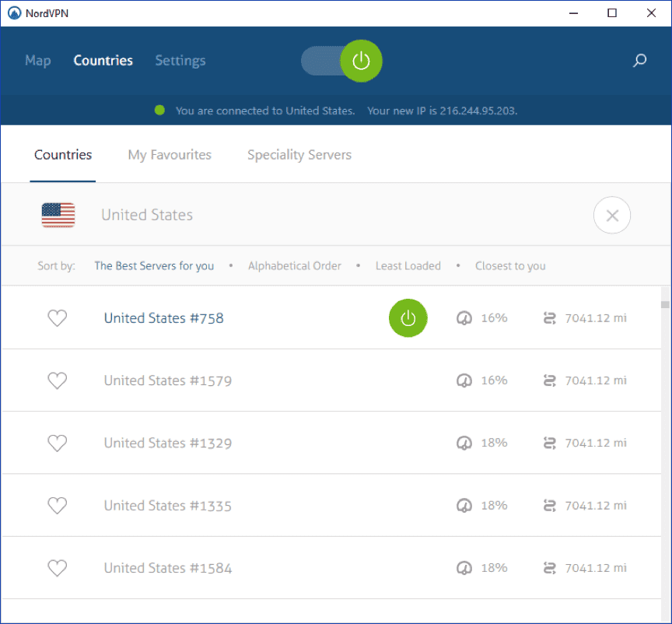Click 18% load value of server #1329

point(494,443)
